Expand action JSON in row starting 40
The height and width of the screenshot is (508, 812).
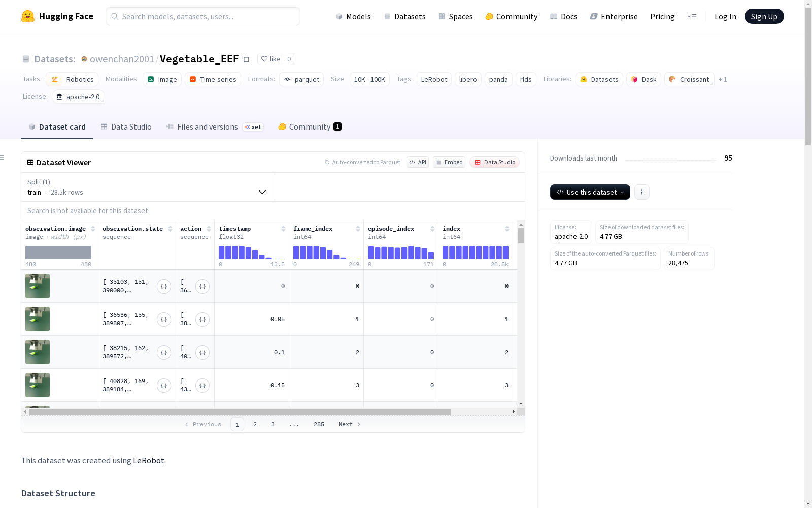[202, 353]
